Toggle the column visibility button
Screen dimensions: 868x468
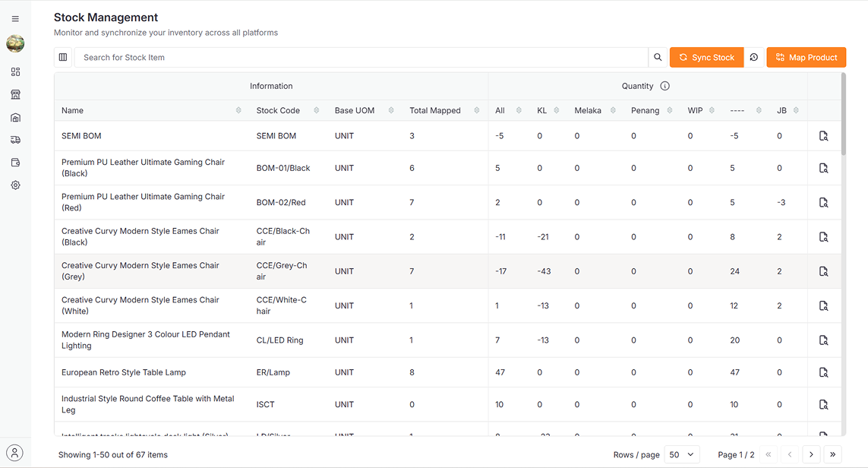(63, 58)
